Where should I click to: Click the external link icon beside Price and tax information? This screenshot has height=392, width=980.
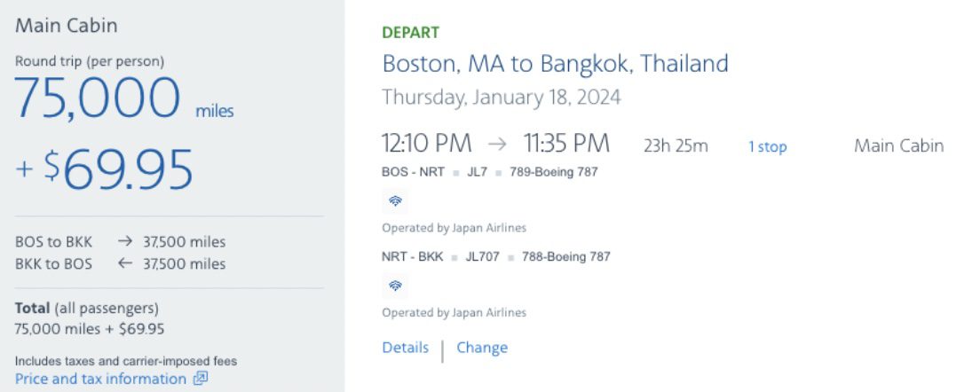pos(201,379)
